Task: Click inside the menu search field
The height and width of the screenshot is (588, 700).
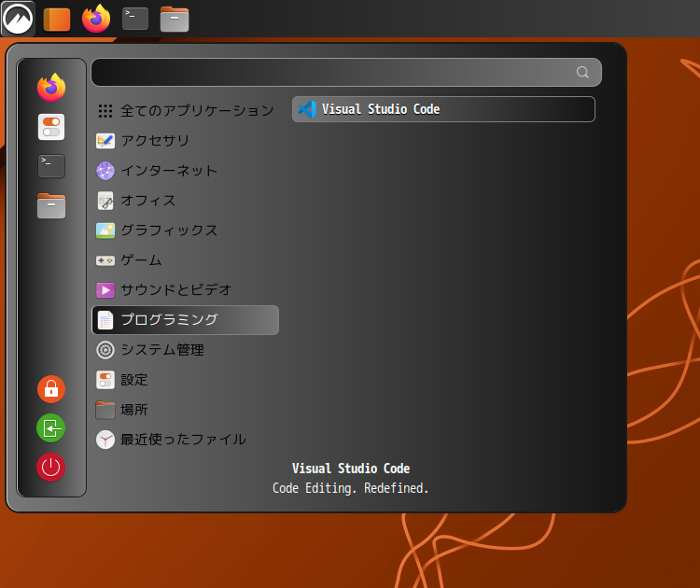Action: (346, 72)
